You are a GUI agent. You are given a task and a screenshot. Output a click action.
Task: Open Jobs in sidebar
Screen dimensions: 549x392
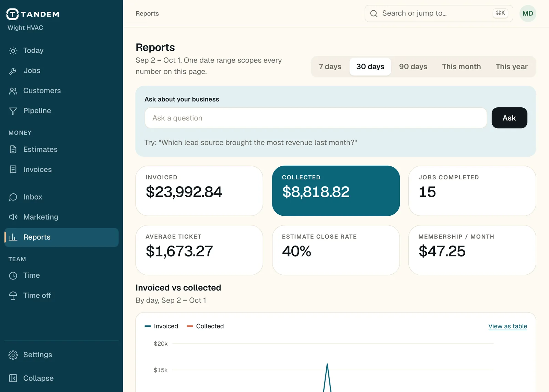[32, 71]
